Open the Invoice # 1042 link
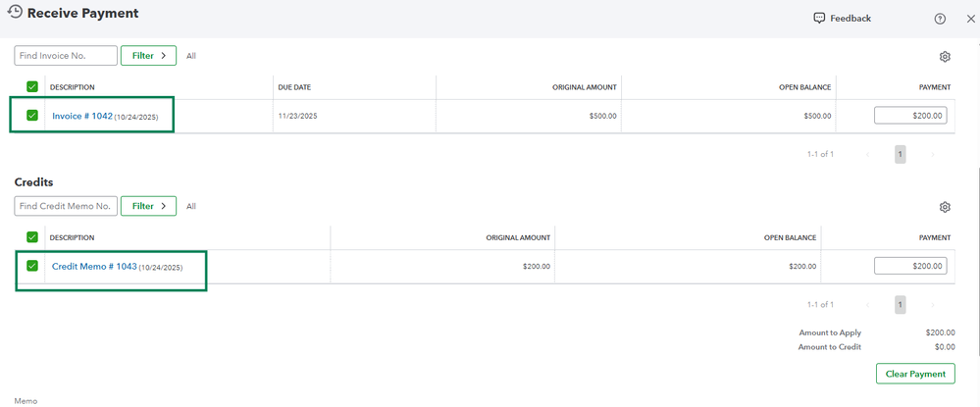980x407 pixels. 82,116
